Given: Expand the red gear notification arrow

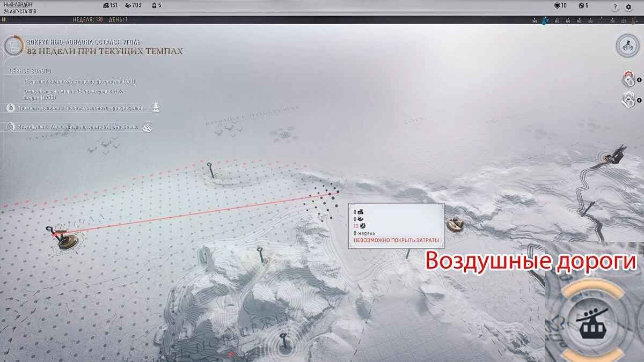Looking at the screenshot, I should pos(639,80).
